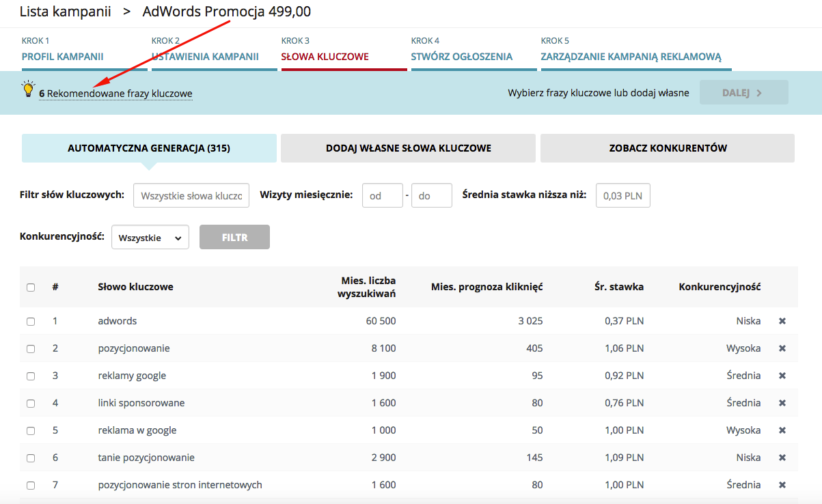Image resolution: width=822 pixels, height=504 pixels.
Task: Delete the 'pozycjonowanie' keyword row via X
Action: tap(782, 348)
